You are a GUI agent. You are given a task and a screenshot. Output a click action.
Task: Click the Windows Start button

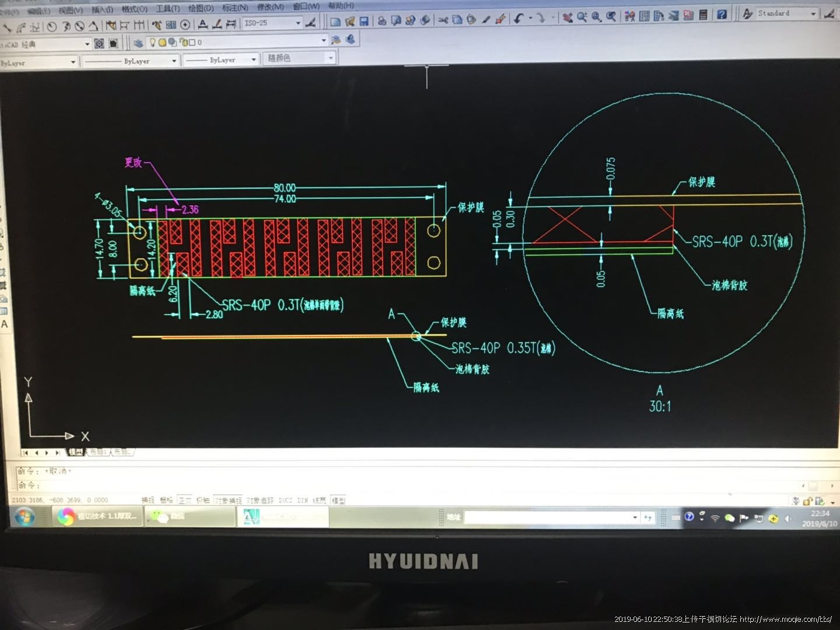(x=24, y=516)
